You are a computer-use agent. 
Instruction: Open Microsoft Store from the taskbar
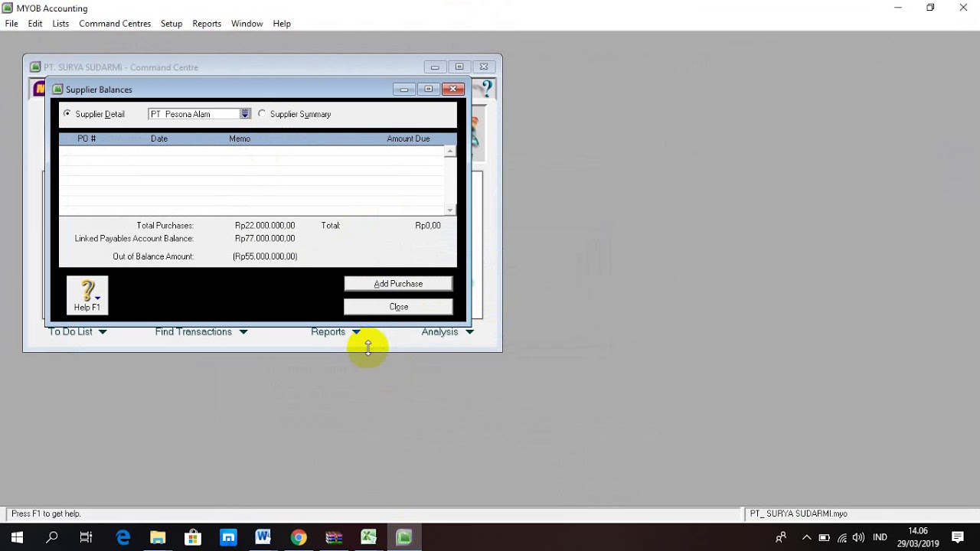193,537
